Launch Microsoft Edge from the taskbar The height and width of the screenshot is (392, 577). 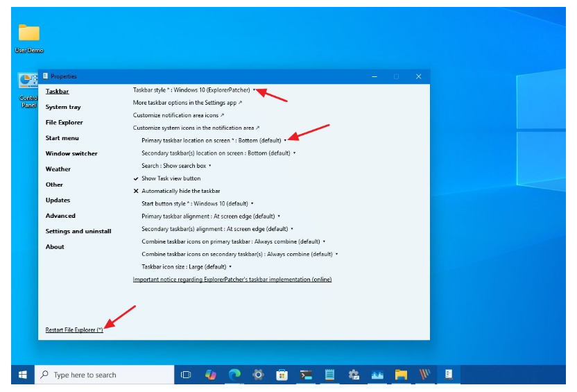[x=234, y=375]
